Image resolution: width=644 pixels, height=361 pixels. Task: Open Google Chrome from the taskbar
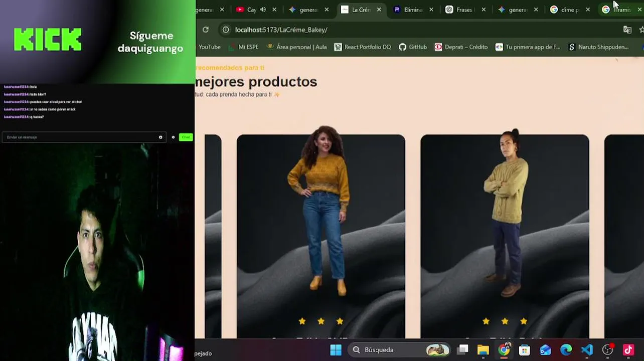pos(504,350)
